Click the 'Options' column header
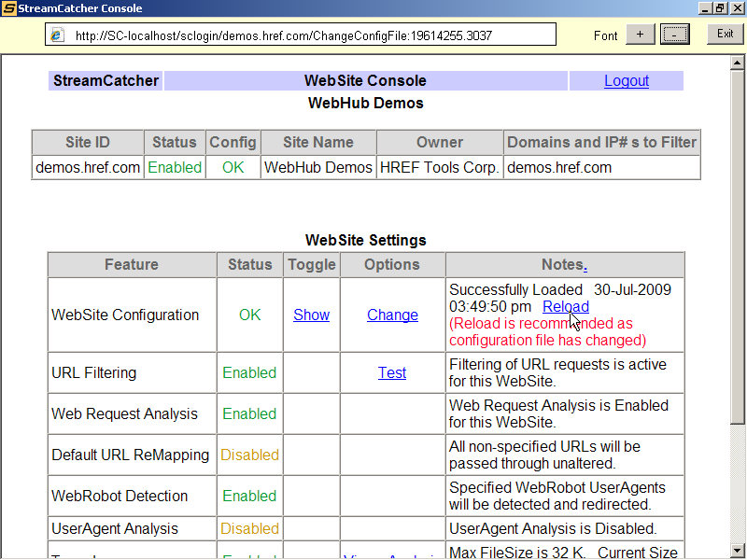Viewport: 747px width, 560px height. pos(392,264)
